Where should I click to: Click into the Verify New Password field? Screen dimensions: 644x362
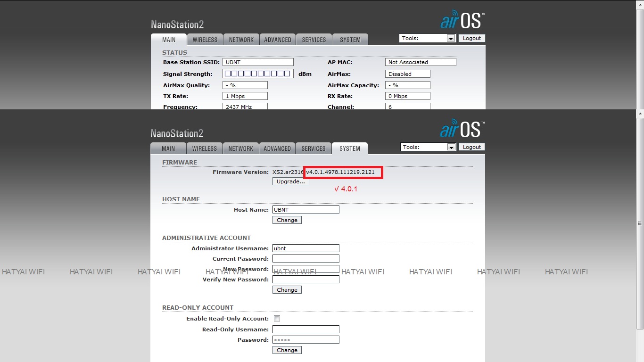point(306,280)
